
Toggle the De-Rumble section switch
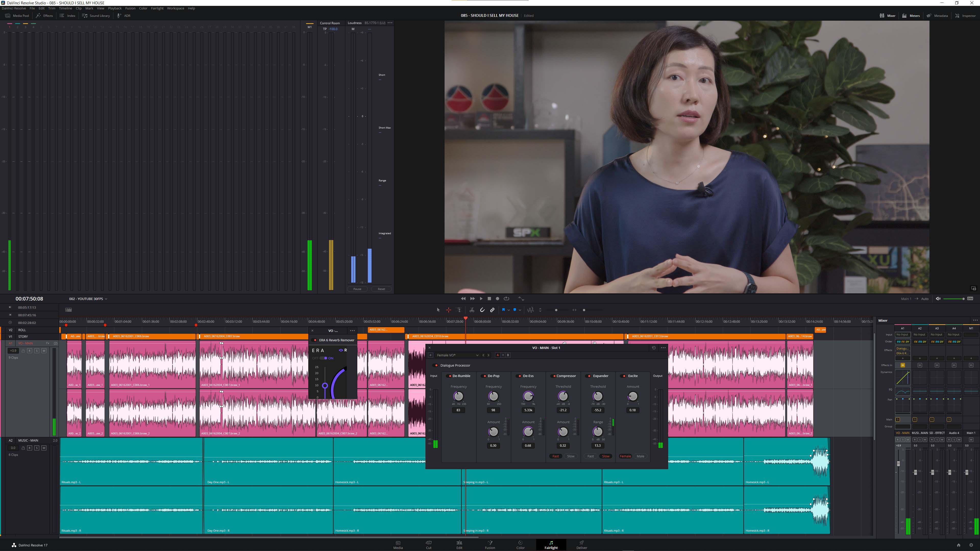449,376
